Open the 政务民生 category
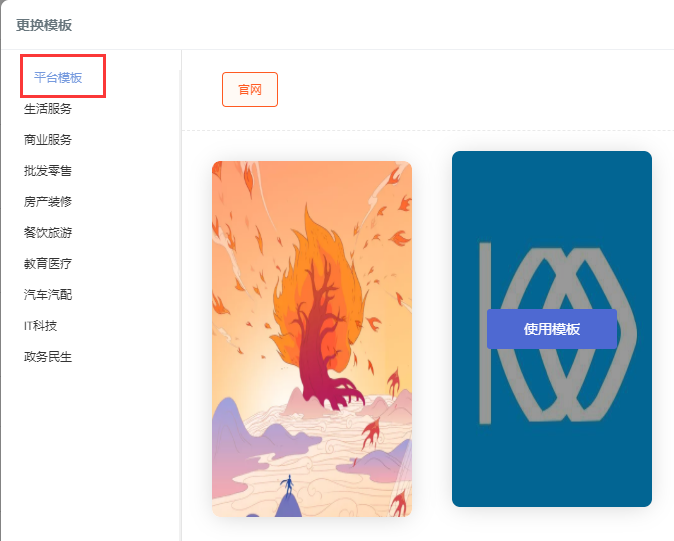 pyautogui.click(x=48, y=357)
